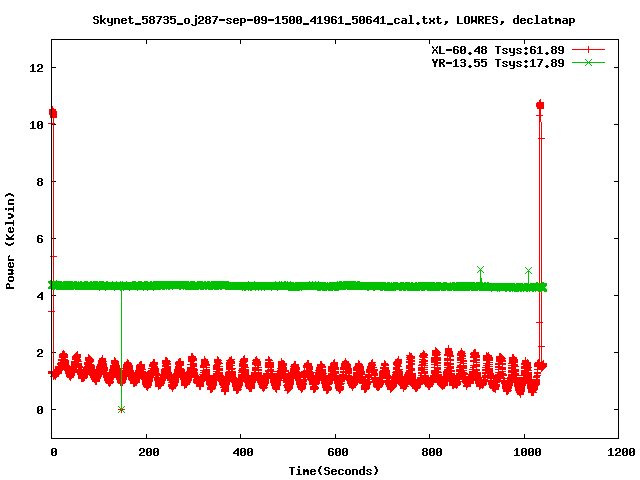The height and width of the screenshot is (480, 640).
Task: Click the y-axis tick label 0
Action: (x=40, y=410)
